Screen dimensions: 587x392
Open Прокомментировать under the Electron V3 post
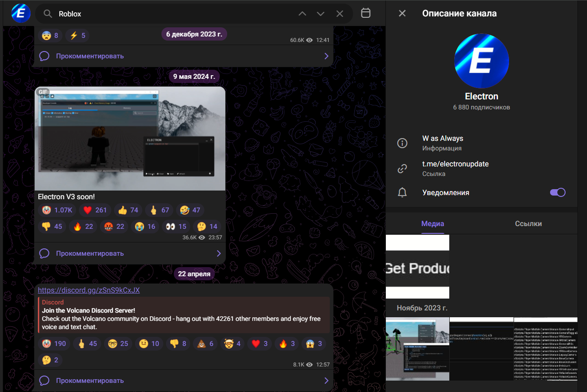(130, 253)
